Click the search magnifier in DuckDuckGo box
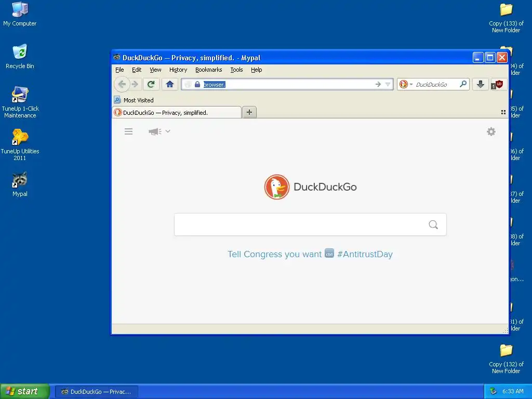Screen dimensions: 532x399 [x=433, y=224]
